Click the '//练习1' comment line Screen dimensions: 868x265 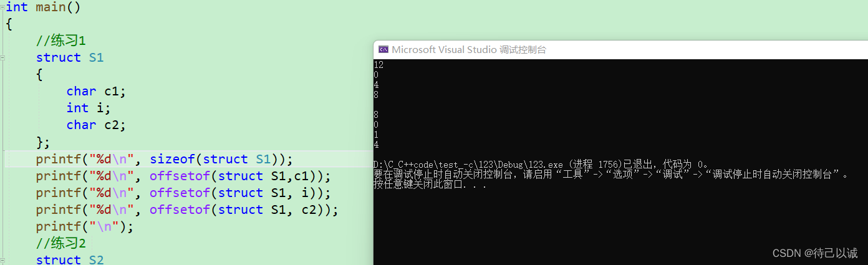[x=60, y=41]
